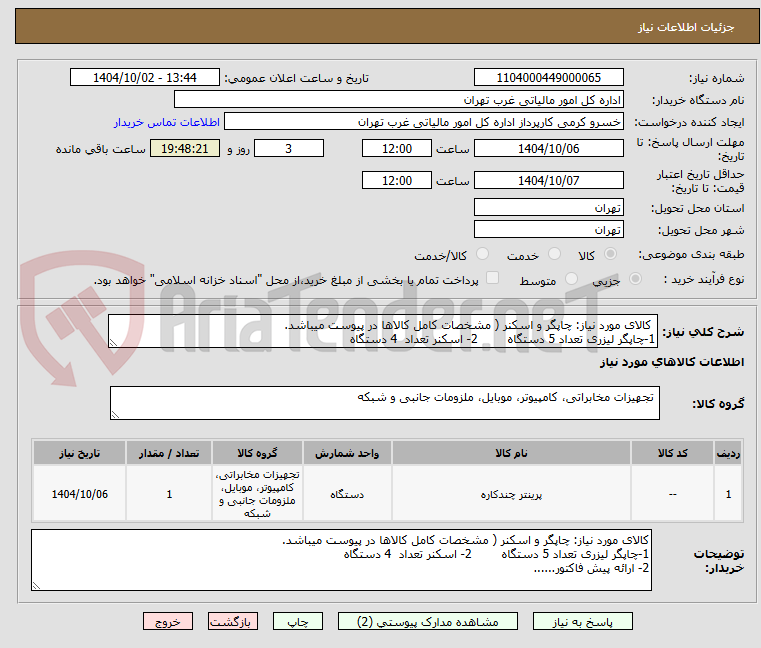Click the announcement date field 1404/10/02 - 13:44
Screen dimensions: 761x648
coord(145,78)
